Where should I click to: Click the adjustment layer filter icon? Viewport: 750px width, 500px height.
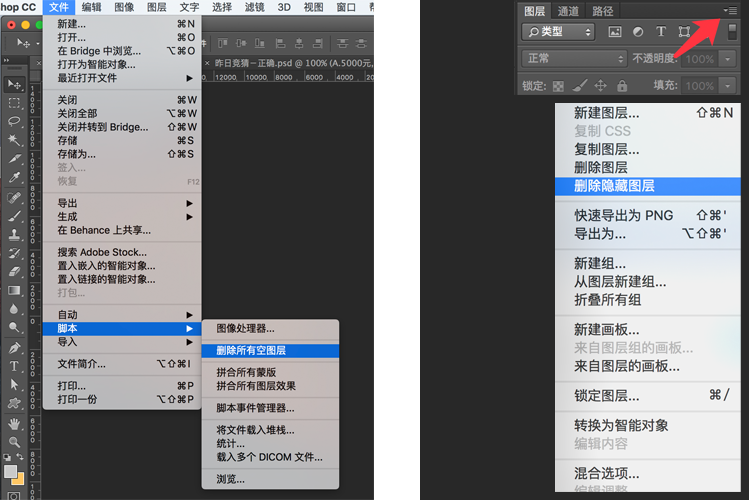click(637, 32)
